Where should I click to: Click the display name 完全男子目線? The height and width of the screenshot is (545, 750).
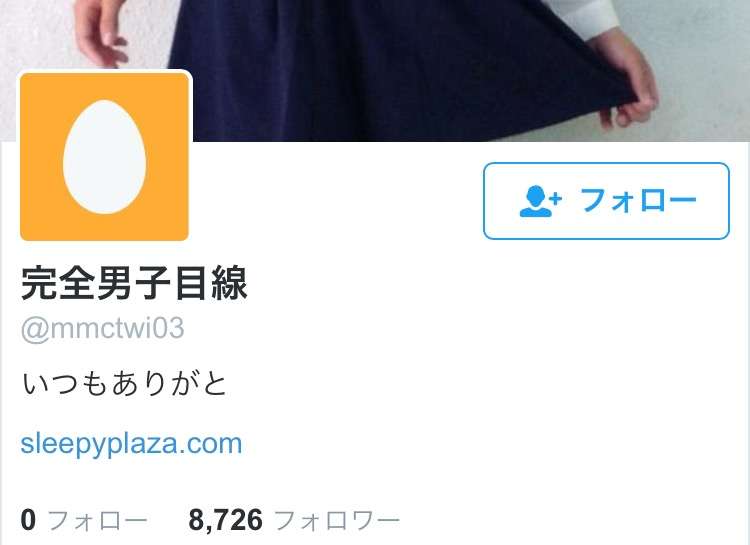pyautogui.click(x=134, y=283)
